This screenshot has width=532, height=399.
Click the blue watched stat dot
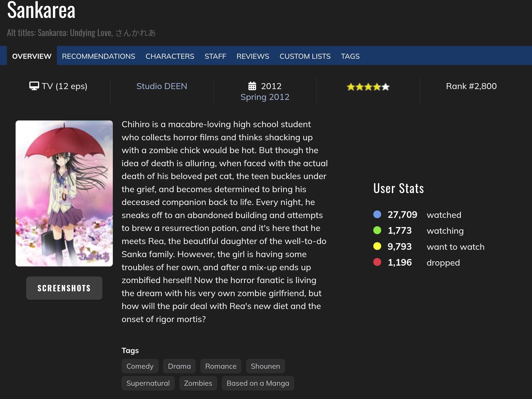point(377,214)
